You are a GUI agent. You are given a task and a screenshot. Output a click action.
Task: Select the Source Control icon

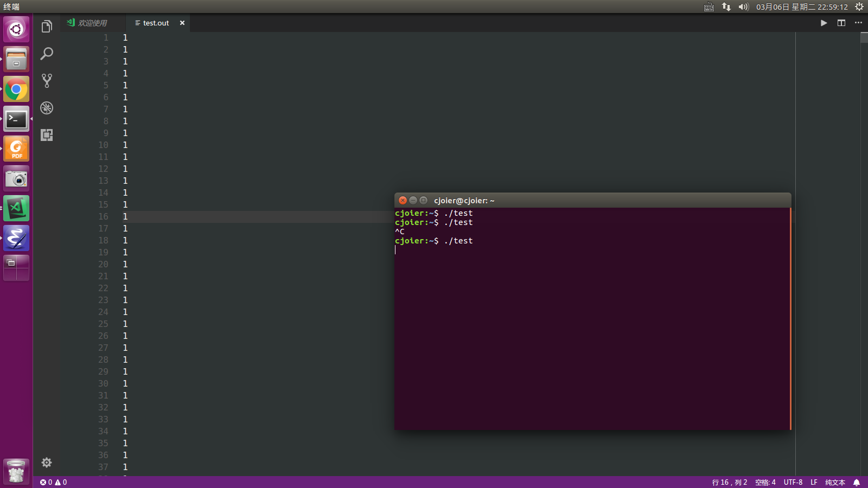(47, 80)
